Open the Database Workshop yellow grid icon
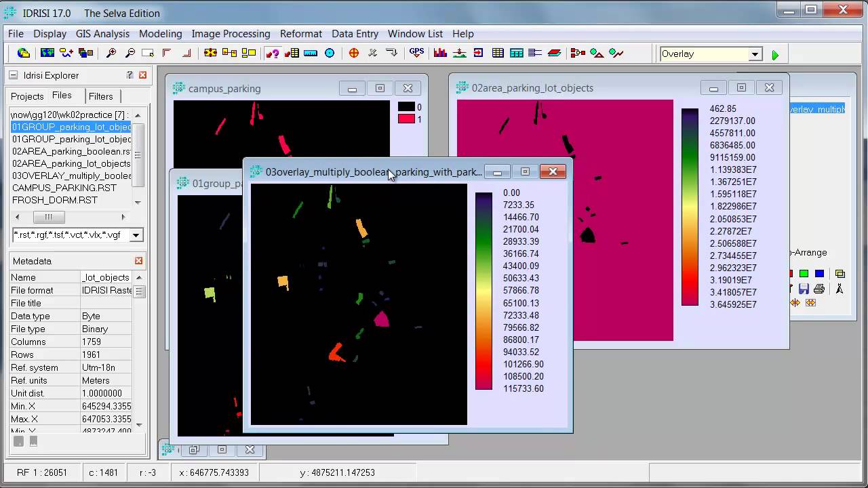This screenshot has height=488, width=868. 498,53
